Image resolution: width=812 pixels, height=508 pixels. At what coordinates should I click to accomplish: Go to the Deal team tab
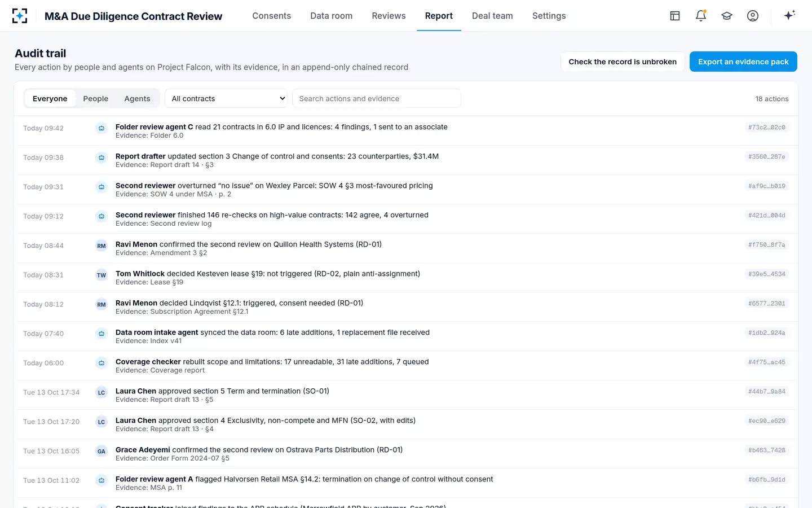coord(492,16)
